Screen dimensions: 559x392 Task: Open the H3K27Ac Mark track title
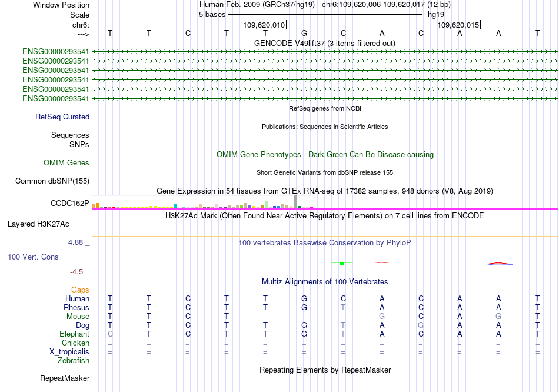[325, 216]
